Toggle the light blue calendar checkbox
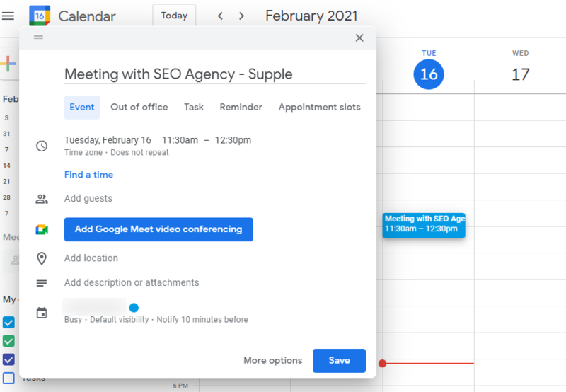 8,323
